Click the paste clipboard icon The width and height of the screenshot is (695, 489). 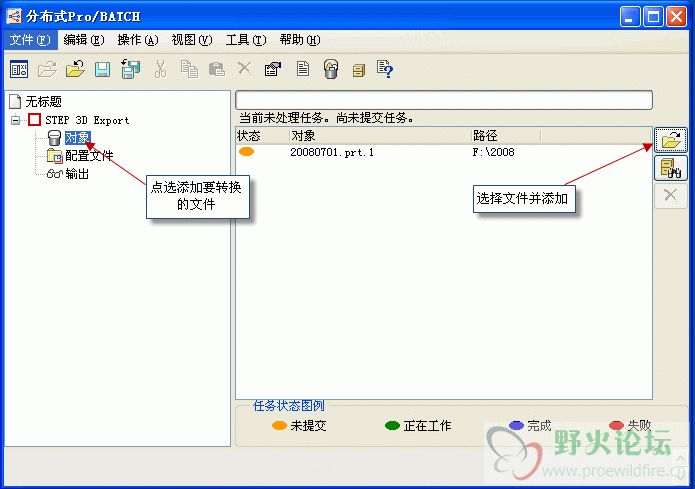click(217, 69)
